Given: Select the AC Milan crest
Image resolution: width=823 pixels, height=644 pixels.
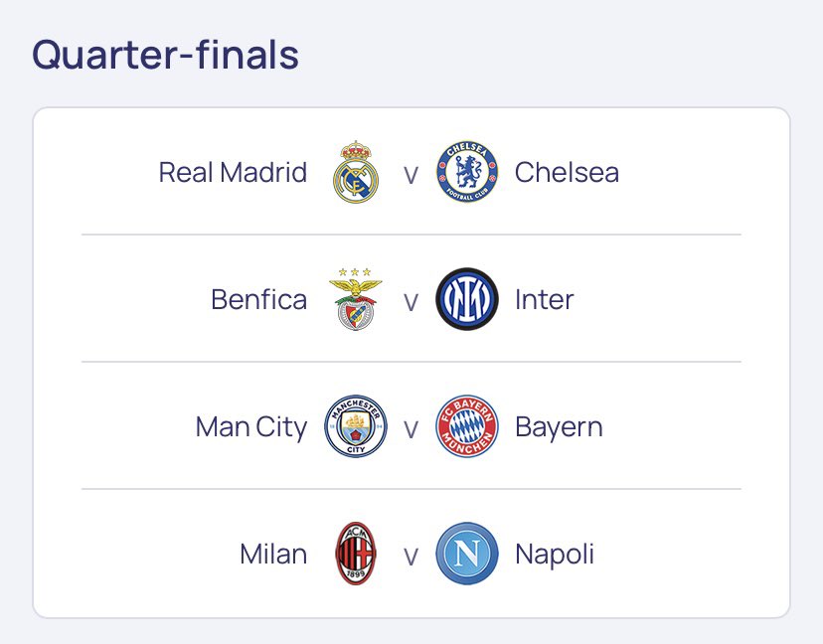Looking at the screenshot, I should [x=356, y=554].
